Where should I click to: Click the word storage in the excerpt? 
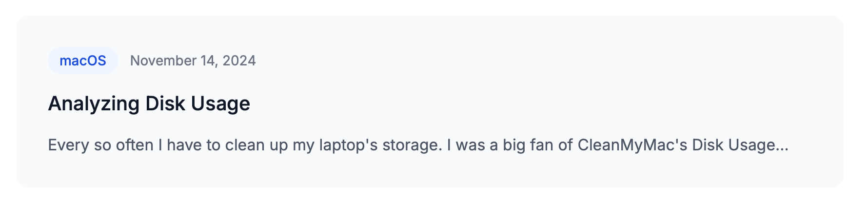[x=410, y=145]
